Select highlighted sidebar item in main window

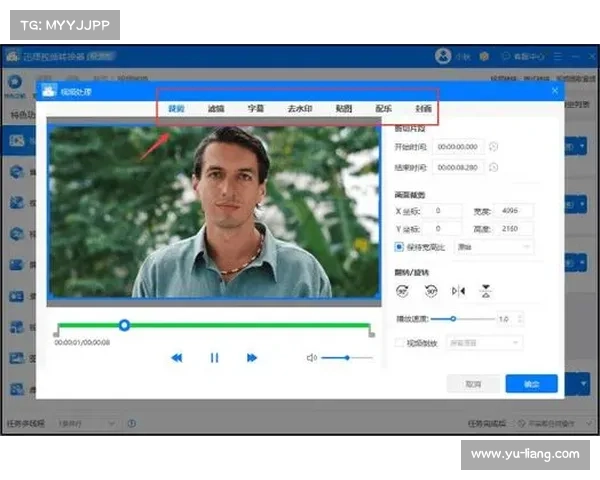(18, 141)
